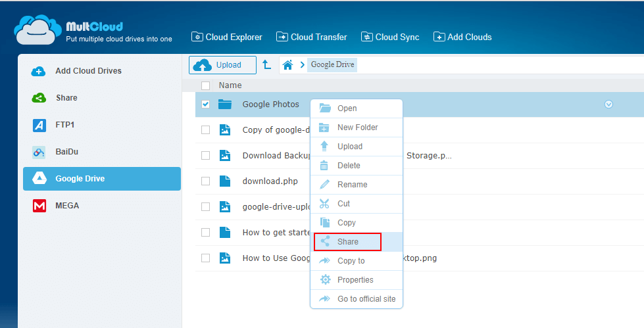The width and height of the screenshot is (644, 328).
Task: Open MEGA cloud drive in sidebar
Action: pyautogui.click(x=67, y=206)
